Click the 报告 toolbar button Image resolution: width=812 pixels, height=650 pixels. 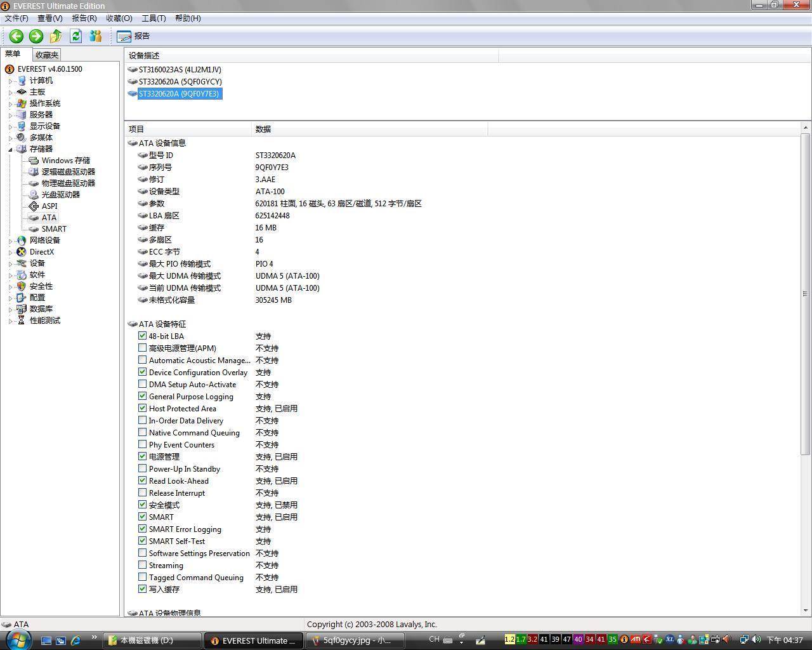134,36
